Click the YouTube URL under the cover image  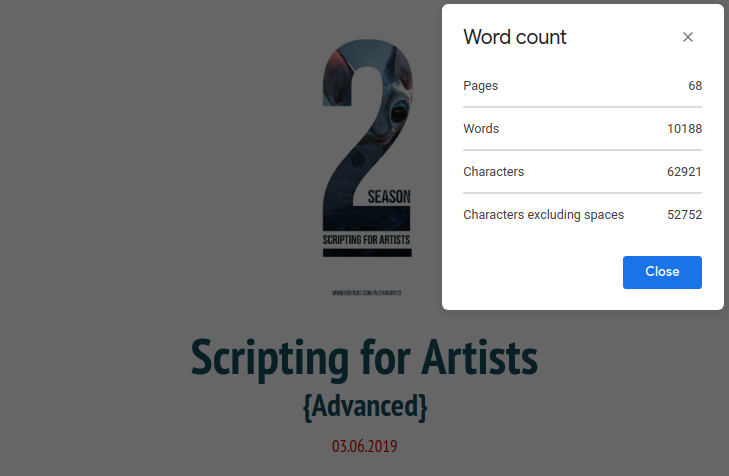pyautogui.click(x=367, y=293)
